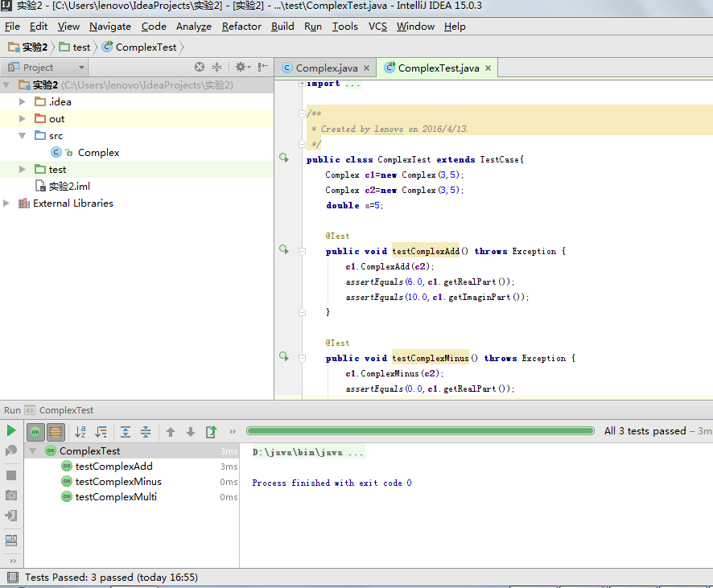Click dump threads camera icon
Viewport: 713px width, 588px height.
point(11,495)
